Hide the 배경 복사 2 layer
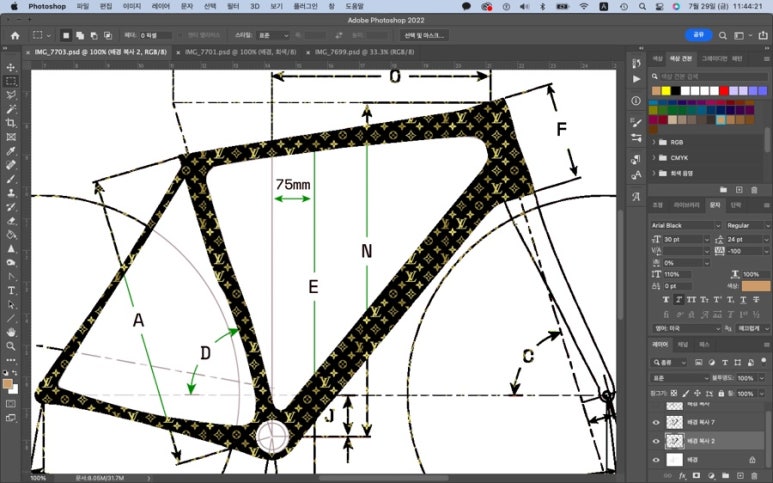Image resolution: width=773 pixels, height=483 pixels. [x=656, y=441]
